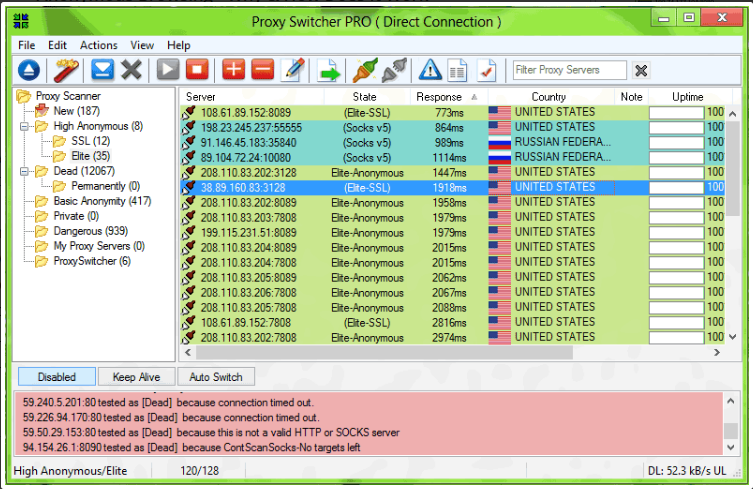Image resolution: width=753 pixels, height=489 pixels.
Task: Collapse the High Anonymous tree node
Action: coord(24,127)
